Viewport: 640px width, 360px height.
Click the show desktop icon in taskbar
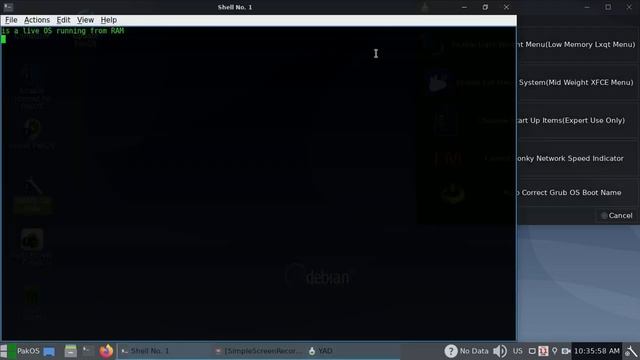(x=49, y=351)
